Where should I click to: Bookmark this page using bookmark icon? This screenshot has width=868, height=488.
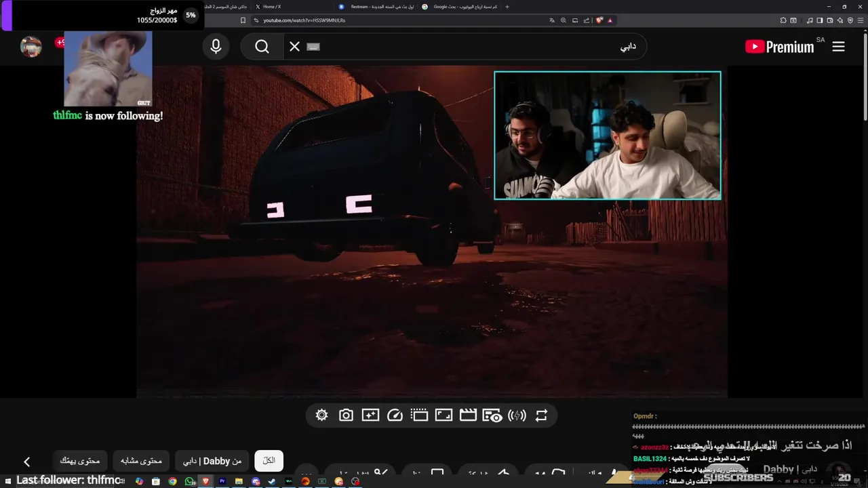[243, 20]
